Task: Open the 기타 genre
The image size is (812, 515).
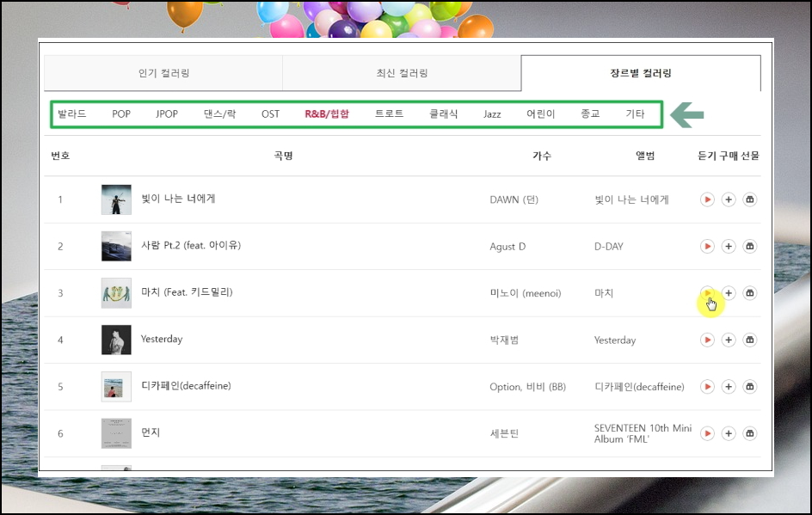Action: [635, 113]
